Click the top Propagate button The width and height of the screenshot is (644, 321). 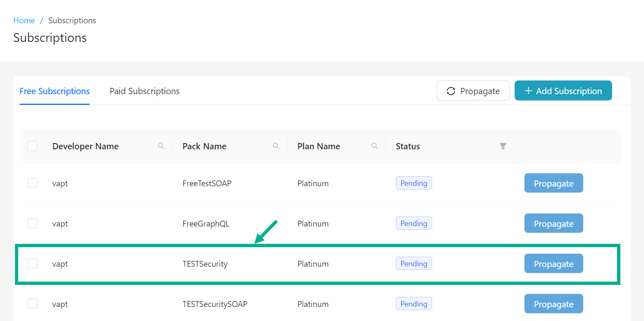[x=473, y=90]
